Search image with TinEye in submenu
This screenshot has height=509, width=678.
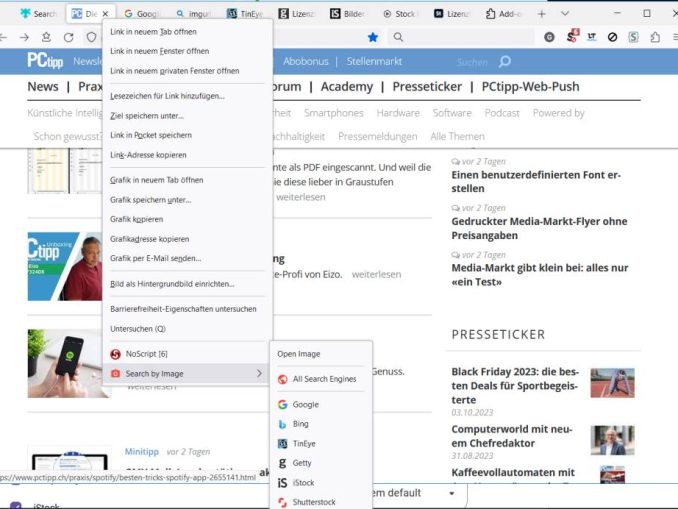[320, 443]
